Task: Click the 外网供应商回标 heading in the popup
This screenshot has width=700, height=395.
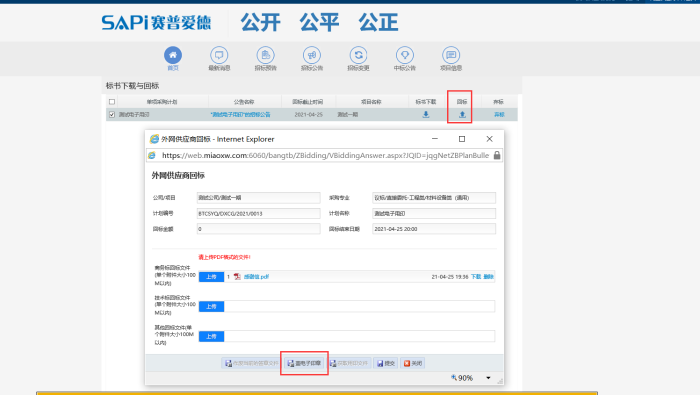Action: pos(178,175)
